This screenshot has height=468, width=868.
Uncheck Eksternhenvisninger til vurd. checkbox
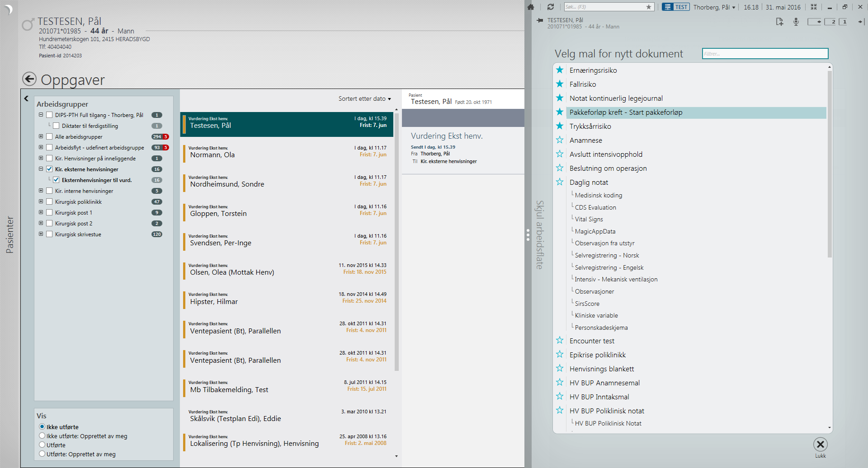56,180
